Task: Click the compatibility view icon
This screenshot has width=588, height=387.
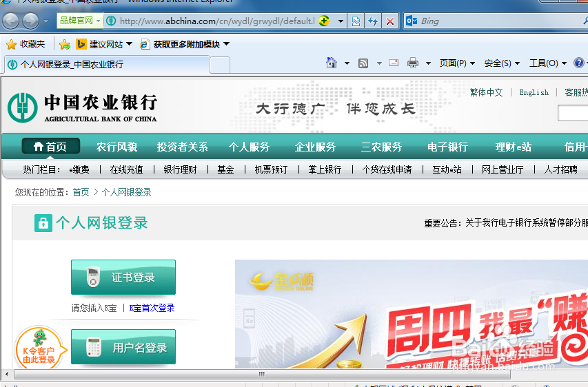Action: pos(356,21)
